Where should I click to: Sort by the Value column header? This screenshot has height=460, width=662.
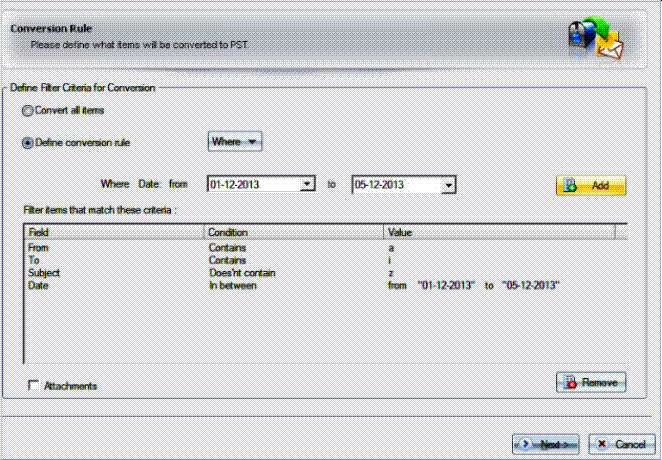point(499,232)
